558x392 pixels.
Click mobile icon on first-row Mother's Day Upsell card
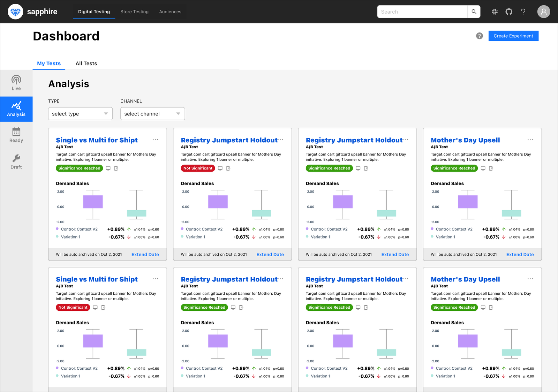[x=491, y=168]
